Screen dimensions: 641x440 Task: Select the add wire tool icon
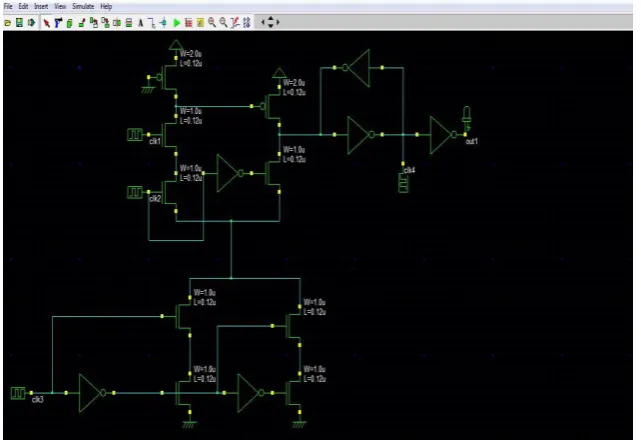152,23
